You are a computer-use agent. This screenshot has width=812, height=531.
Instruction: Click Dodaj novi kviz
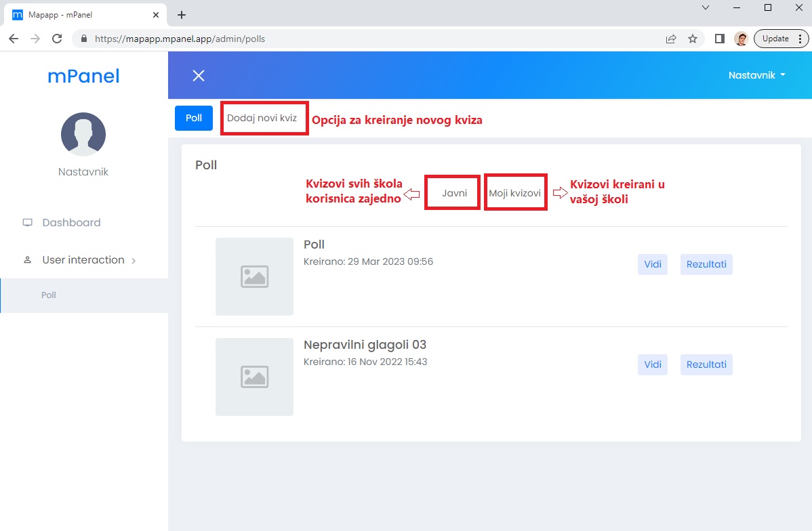pos(262,118)
